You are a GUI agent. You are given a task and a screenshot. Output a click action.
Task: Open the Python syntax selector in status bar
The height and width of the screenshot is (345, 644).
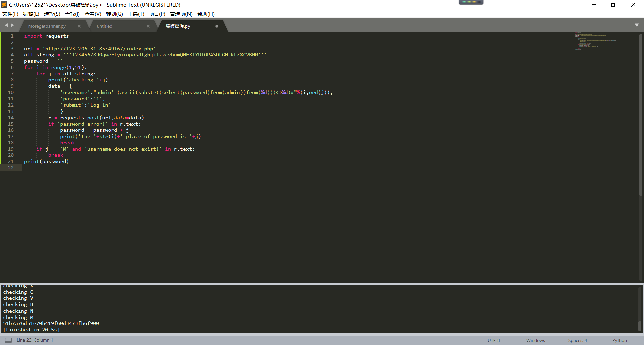tap(619, 340)
